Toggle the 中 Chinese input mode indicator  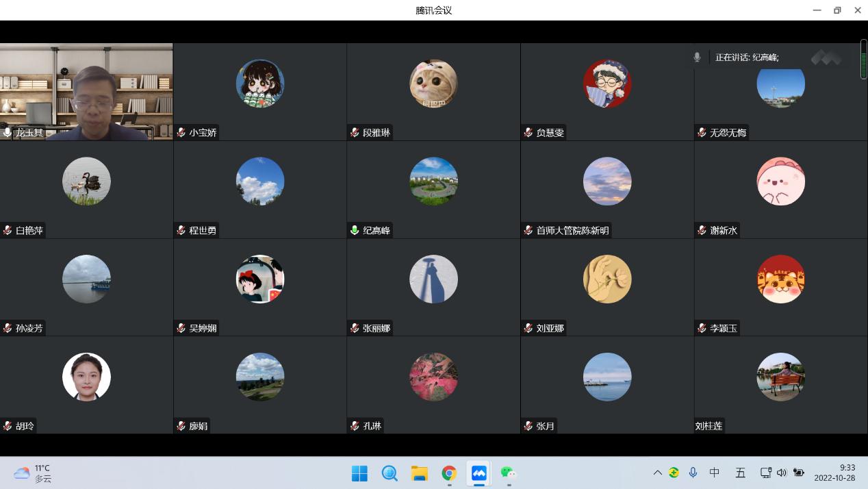(x=714, y=473)
